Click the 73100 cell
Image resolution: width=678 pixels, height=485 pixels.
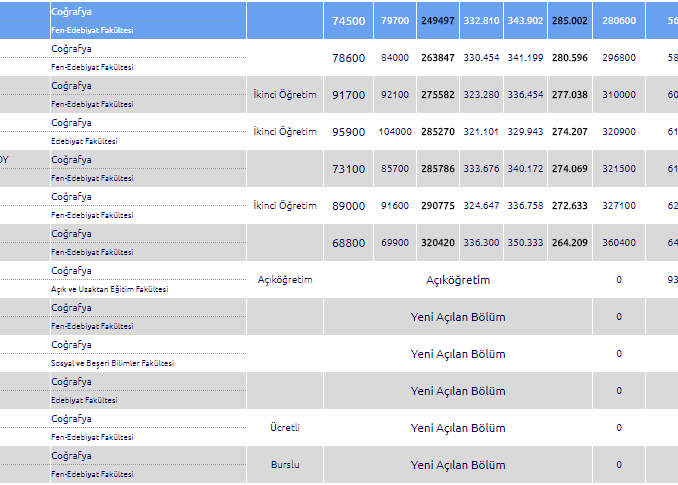coord(349,169)
